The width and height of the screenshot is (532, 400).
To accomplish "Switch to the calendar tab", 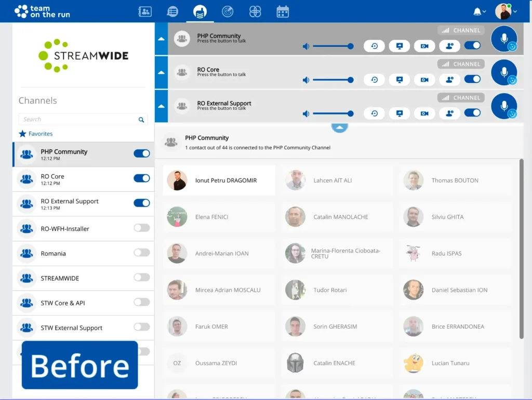I will (x=282, y=11).
